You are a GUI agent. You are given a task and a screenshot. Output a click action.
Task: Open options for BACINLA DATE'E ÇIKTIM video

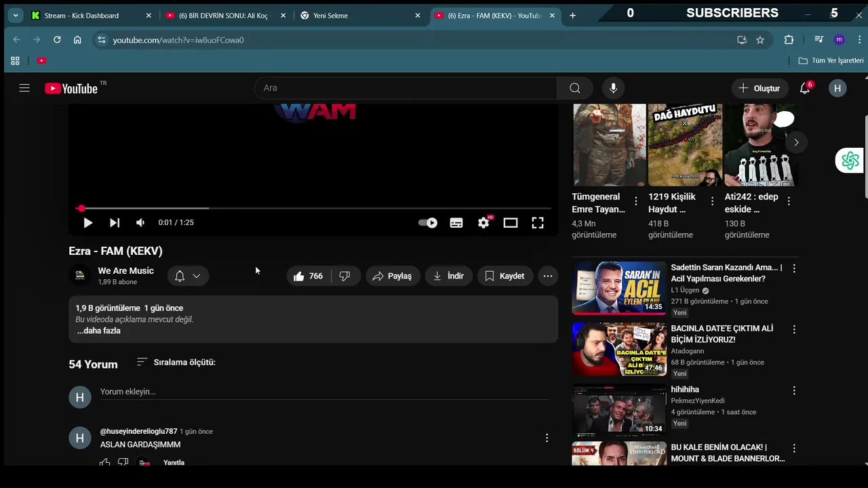coord(794,329)
